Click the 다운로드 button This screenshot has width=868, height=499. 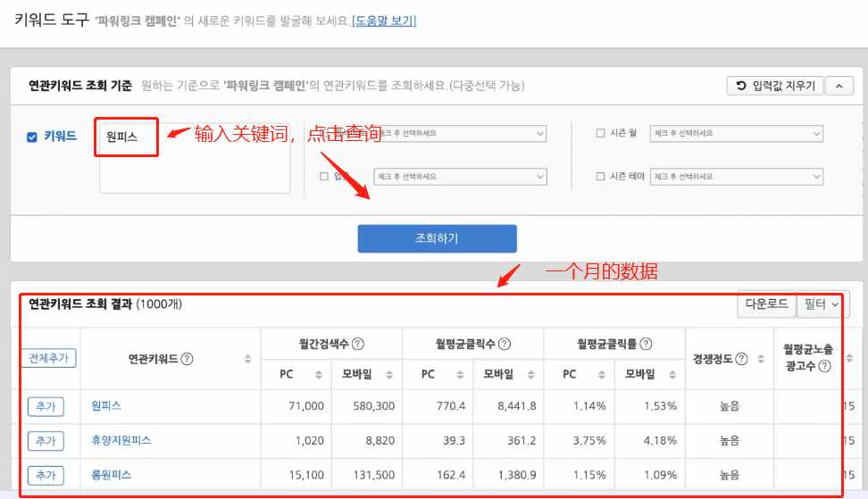(x=766, y=304)
